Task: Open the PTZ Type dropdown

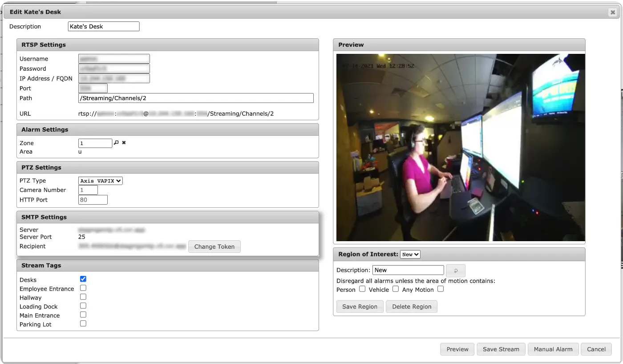Action: click(101, 181)
